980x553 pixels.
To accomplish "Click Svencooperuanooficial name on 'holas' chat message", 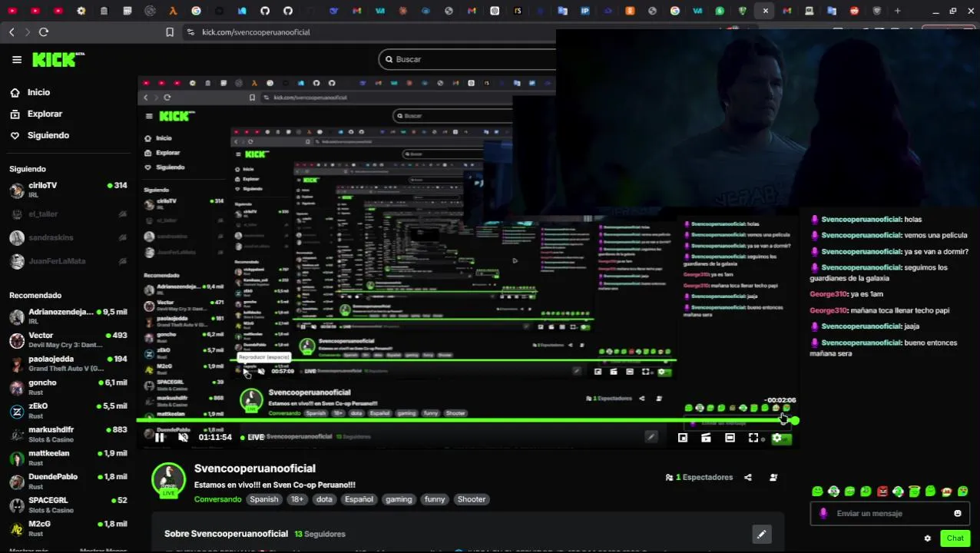I will click(861, 220).
